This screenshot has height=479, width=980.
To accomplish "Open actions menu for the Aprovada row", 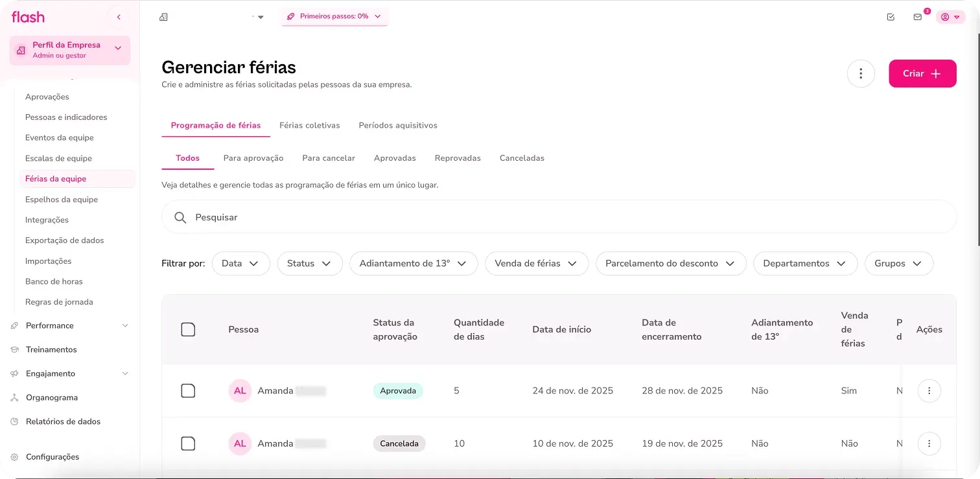I will (x=929, y=391).
